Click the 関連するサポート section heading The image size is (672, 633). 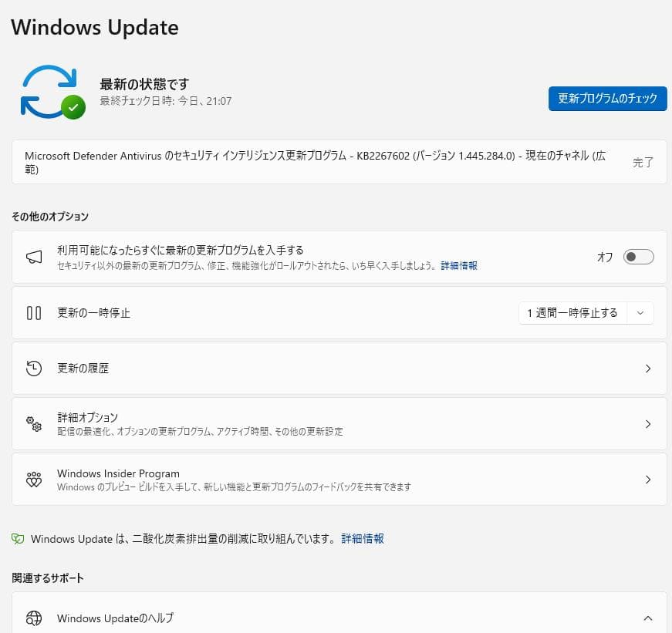coord(48,577)
